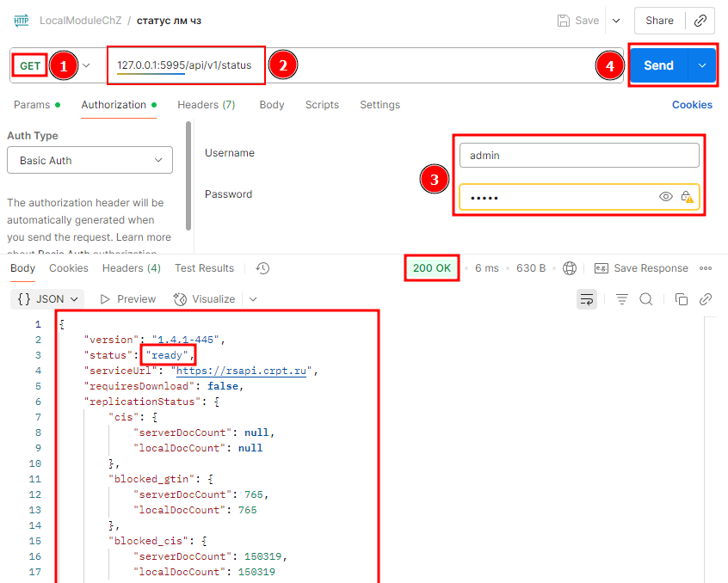728x583 pixels.
Task: Copy the request link via the link icon beside Share
Action: pyautogui.click(x=701, y=21)
